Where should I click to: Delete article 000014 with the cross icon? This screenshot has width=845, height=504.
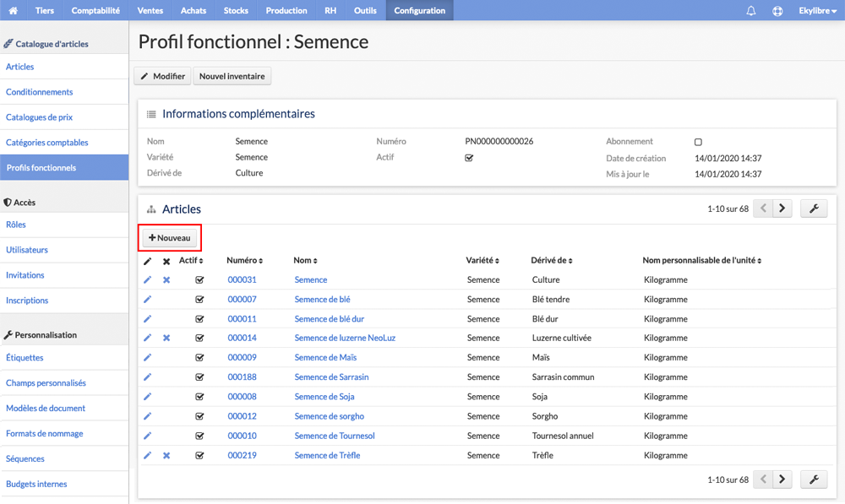166,339
